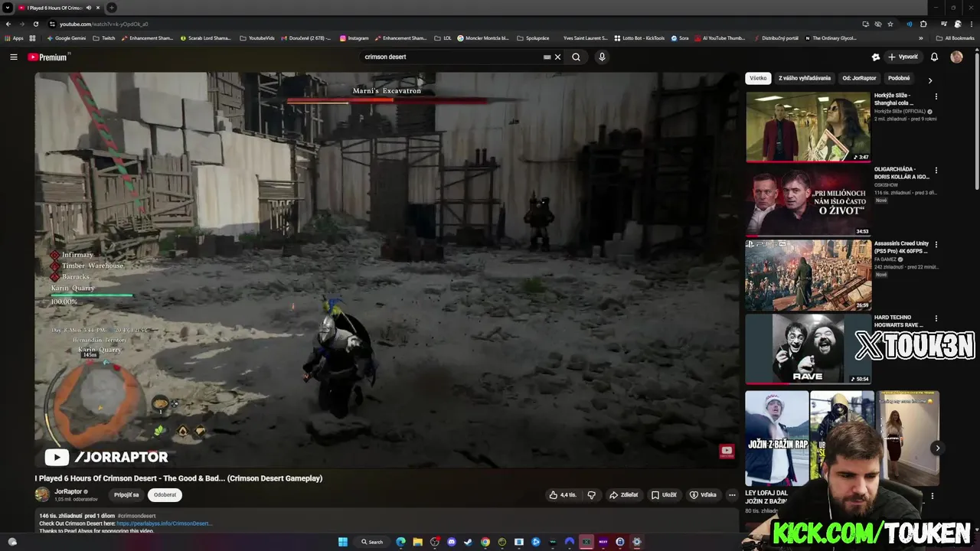Advance Shorts shelf with right arrow

[937, 448]
